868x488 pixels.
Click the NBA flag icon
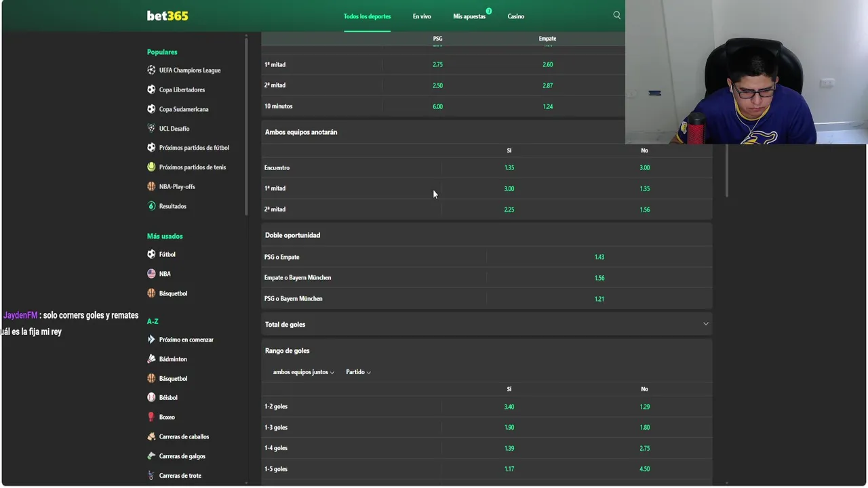[151, 274]
